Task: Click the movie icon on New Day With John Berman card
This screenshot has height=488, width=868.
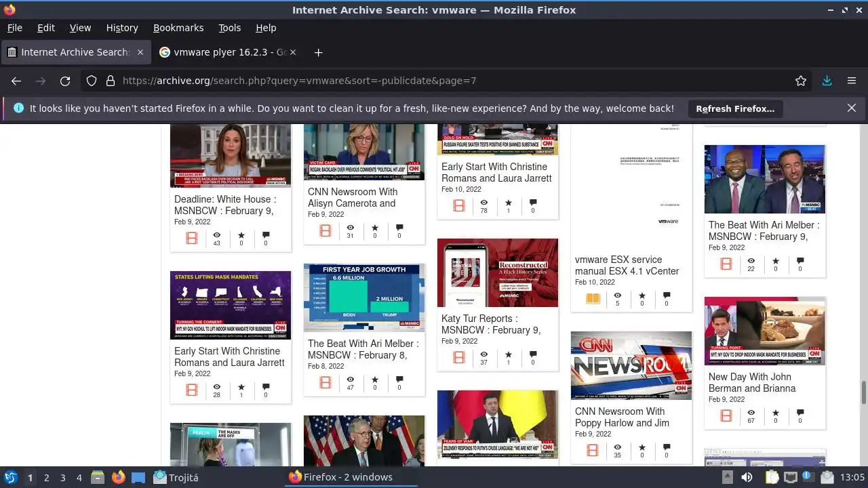Action: click(x=726, y=415)
